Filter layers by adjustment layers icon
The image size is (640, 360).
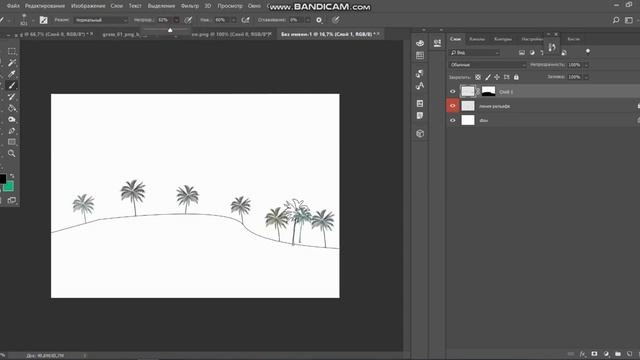click(532, 53)
